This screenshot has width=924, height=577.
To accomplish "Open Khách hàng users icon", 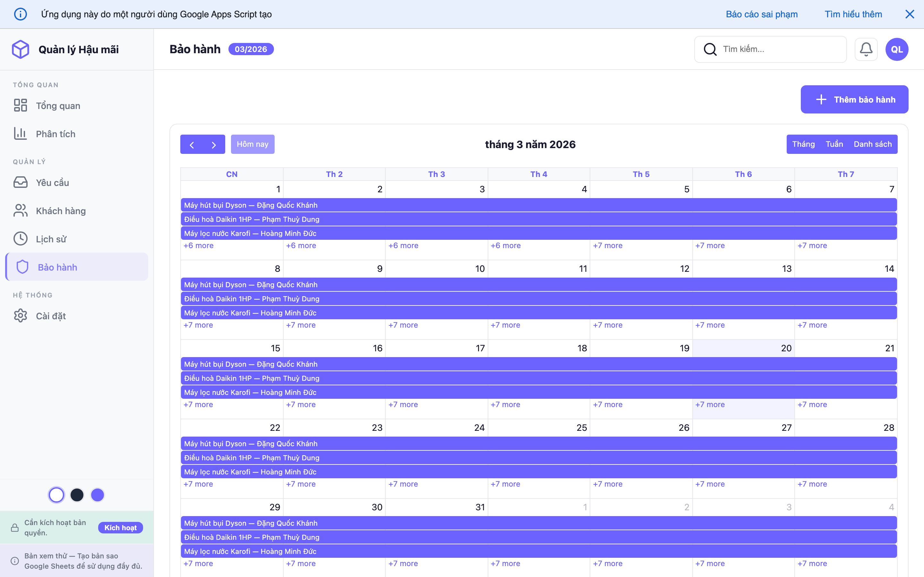I will click(x=20, y=211).
